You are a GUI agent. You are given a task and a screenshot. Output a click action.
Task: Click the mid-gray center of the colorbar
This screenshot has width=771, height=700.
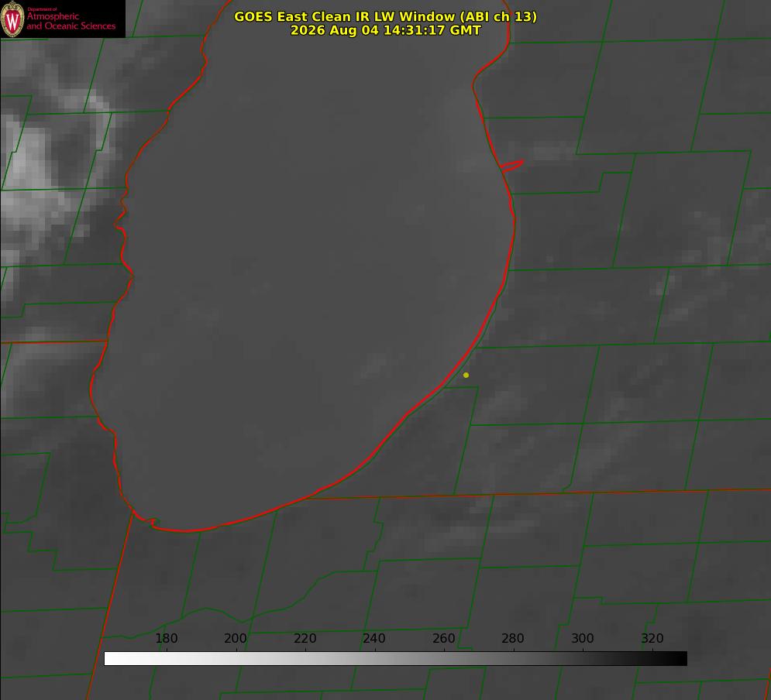click(396, 659)
